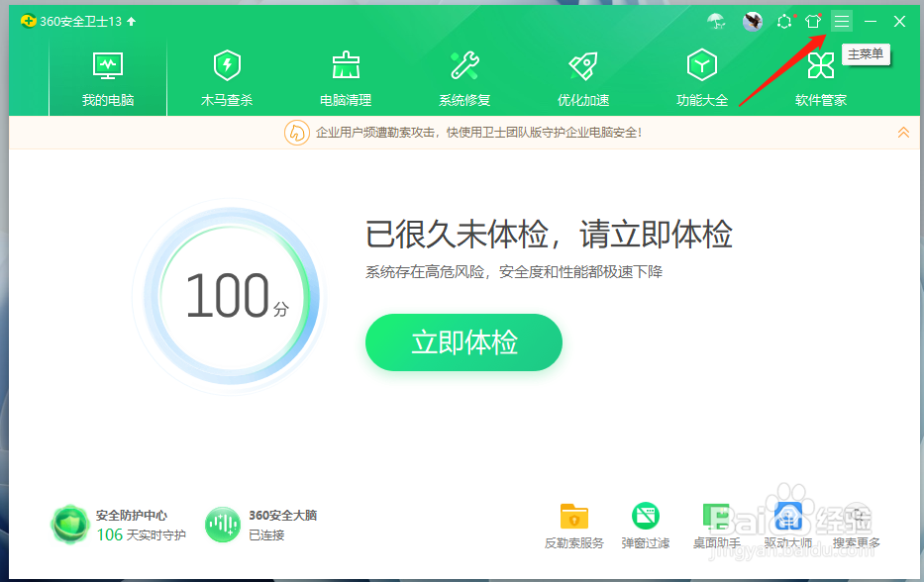The height and width of the screenshot is (582, 924).
Task: Open the skin changer shirt icon
Action: (x=813, y=22)
